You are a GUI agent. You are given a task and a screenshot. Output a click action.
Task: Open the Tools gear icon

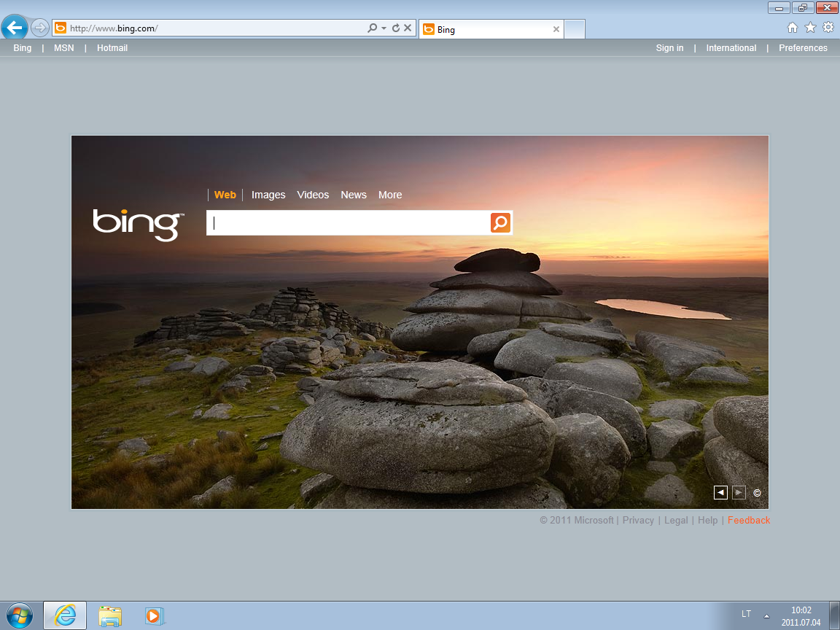tap(828, 28)
